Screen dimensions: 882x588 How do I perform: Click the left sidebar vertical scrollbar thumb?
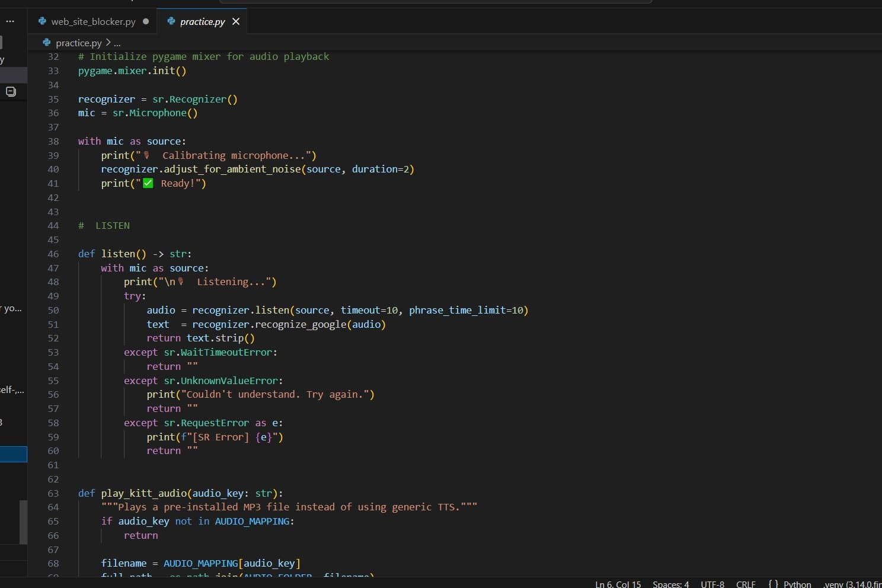click(23, 522)
